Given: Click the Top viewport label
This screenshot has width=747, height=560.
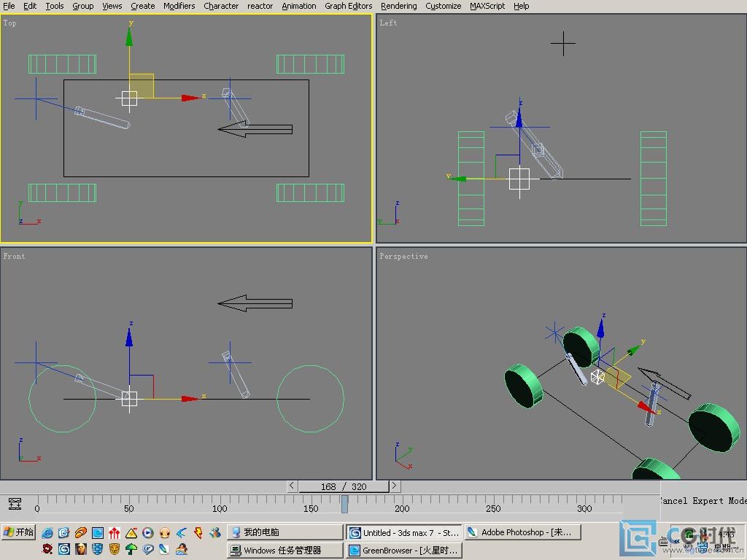Looking at the screenshot, I should (9, 23).
